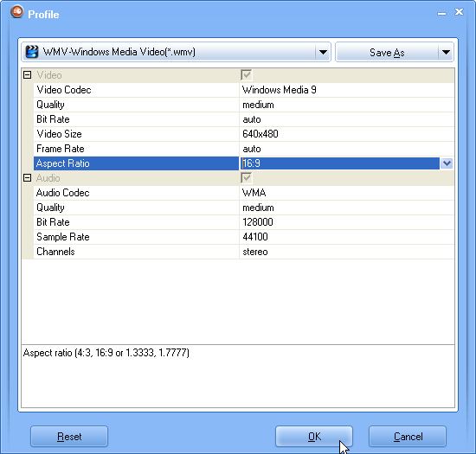
Task: Click the 128000 bit rate value
Action: pyautogui.click(x=258, y=222)
